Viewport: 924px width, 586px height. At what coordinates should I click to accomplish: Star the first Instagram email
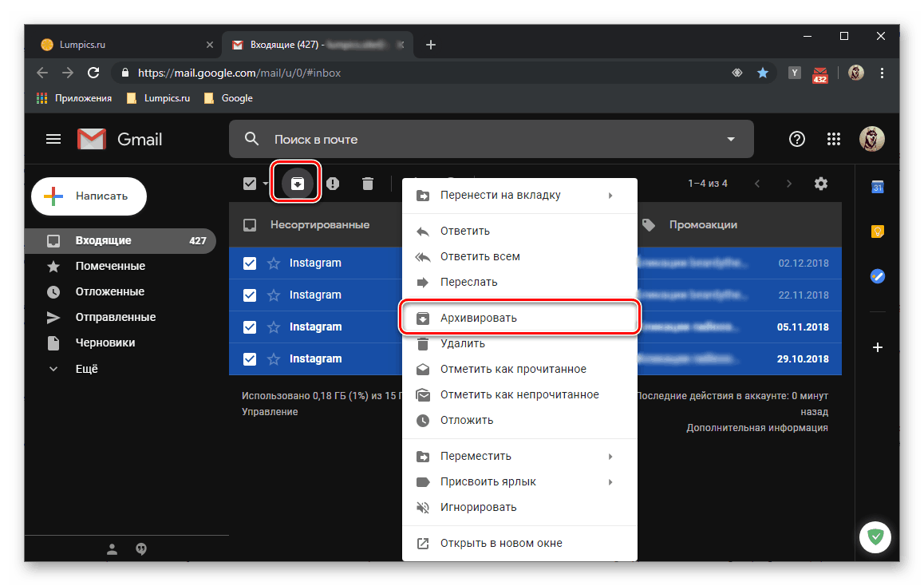[273, 263]
